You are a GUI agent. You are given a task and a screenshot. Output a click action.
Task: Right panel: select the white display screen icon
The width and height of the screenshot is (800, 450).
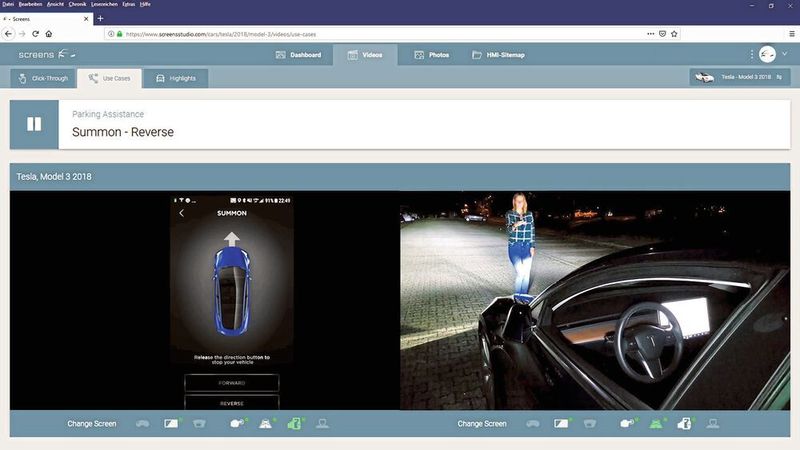[561, 423]
